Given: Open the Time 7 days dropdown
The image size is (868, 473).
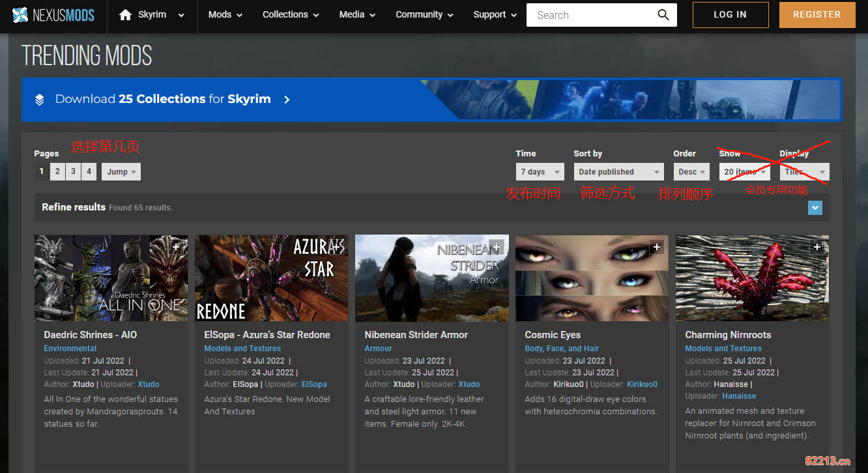Looking at the screenshot, I should point(540,172).
